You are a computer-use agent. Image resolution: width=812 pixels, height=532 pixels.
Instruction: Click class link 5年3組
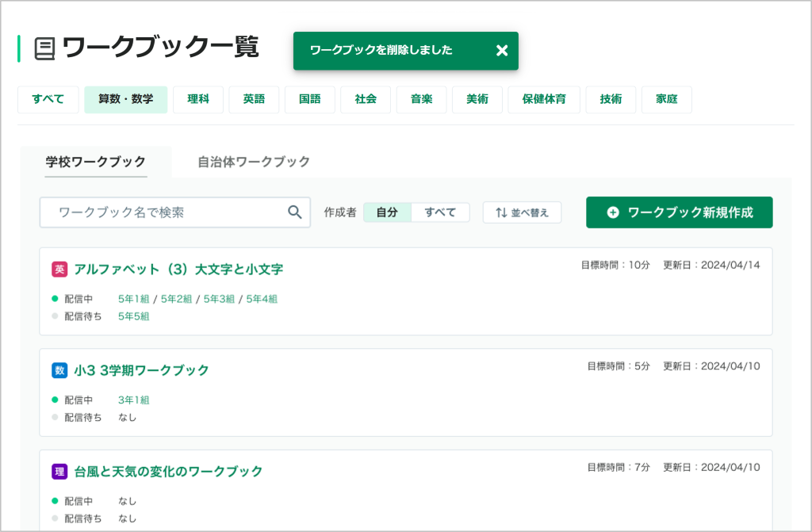point(219,299)
